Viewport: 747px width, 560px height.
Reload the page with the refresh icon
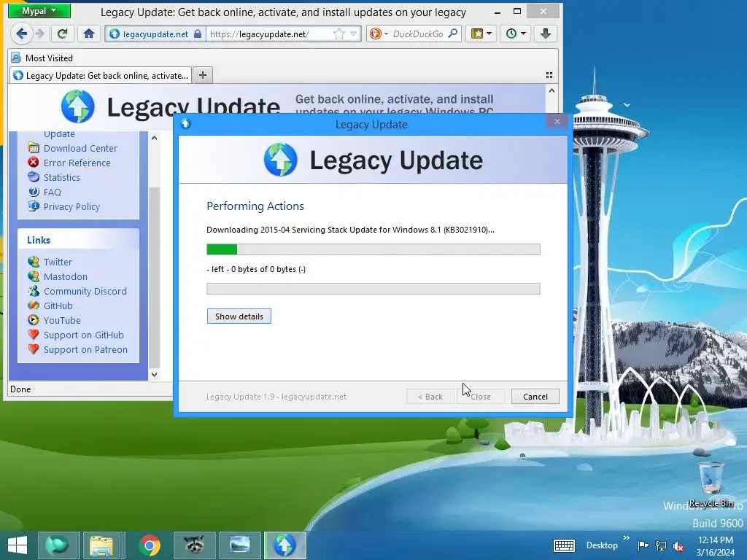63,34
